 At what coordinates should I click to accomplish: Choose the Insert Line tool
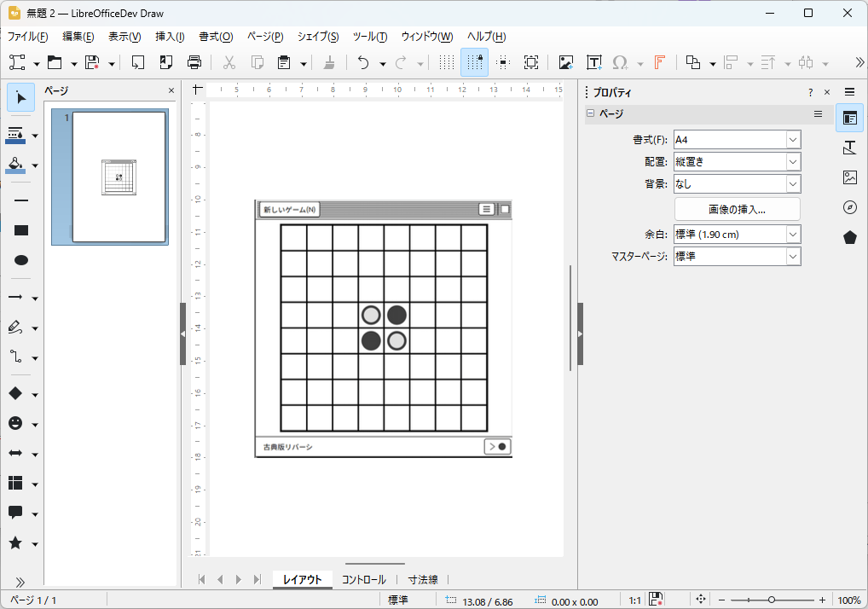coord(21,200)
